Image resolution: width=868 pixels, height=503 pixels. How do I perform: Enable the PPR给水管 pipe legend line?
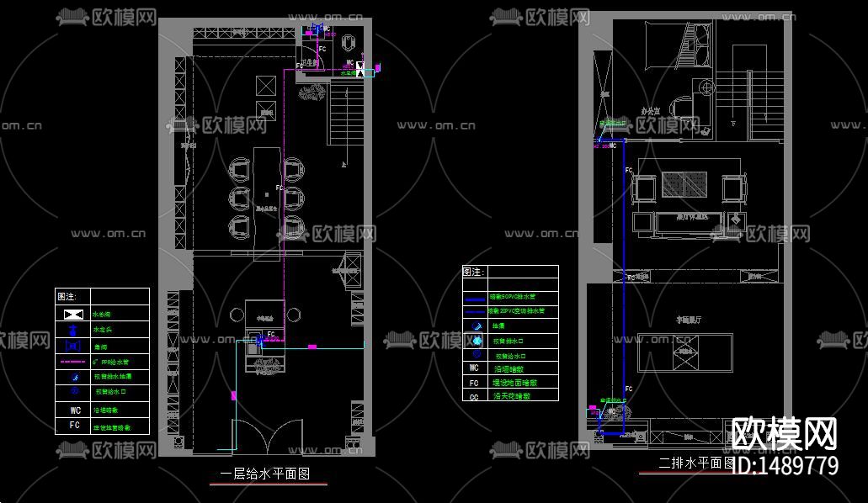pyautogui.click(x=72, y=361)
